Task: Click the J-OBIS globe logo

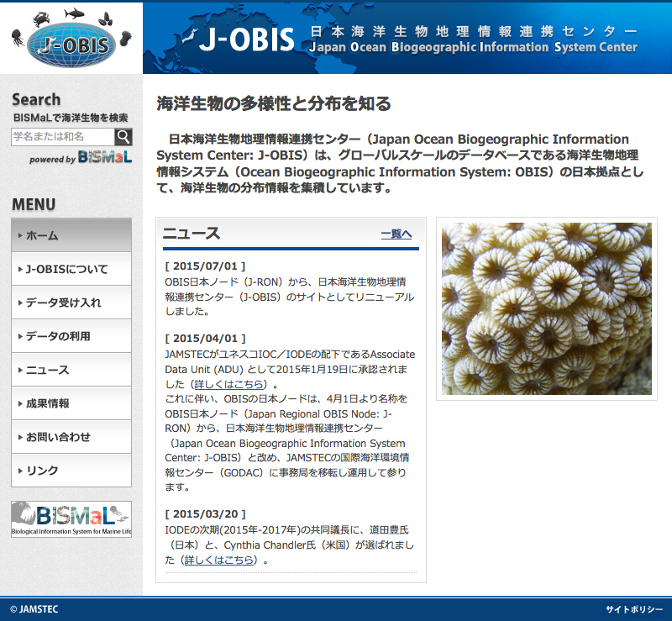Action: pyautogui.click(x=71, y=38)
